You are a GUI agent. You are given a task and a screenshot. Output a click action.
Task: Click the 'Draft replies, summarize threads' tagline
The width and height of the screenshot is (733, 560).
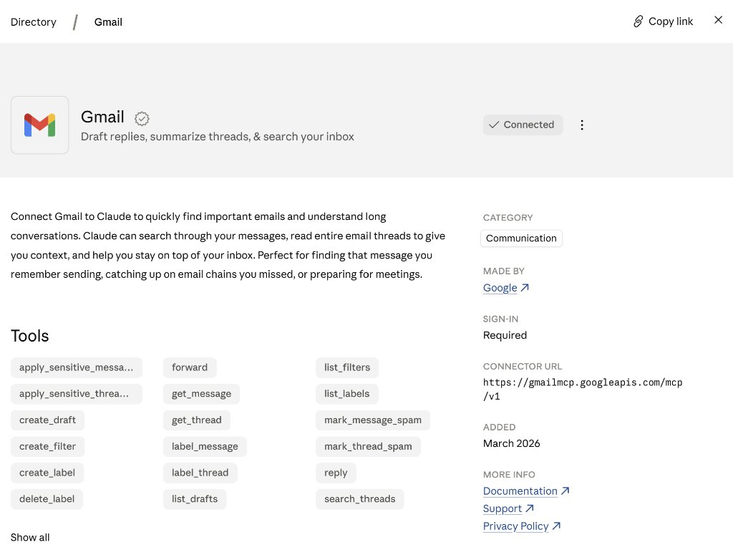[218, 137]
